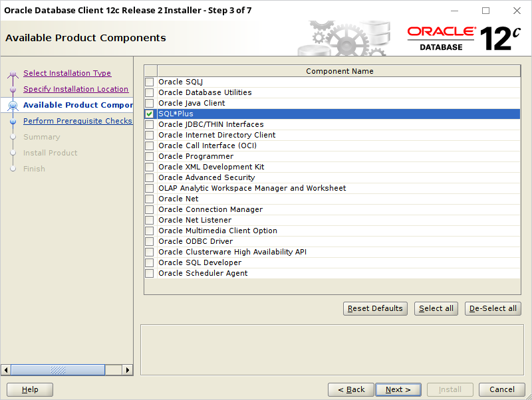This screenshot has height=400, width=532.
Task: Click the Perform Prerequisite Checks step marker icon
Action: tap(13, 122)
